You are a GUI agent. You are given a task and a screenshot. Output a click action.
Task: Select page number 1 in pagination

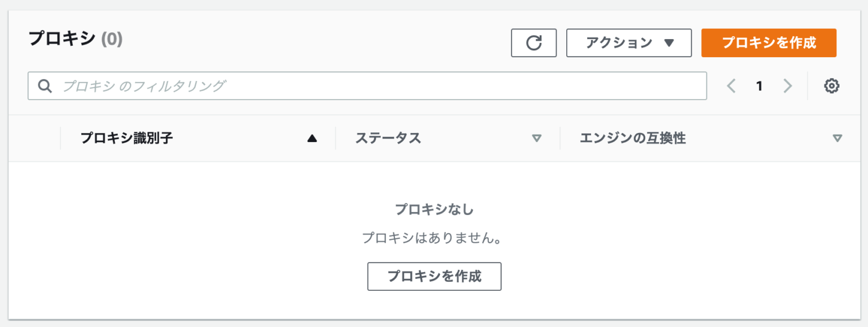point(759,85)
